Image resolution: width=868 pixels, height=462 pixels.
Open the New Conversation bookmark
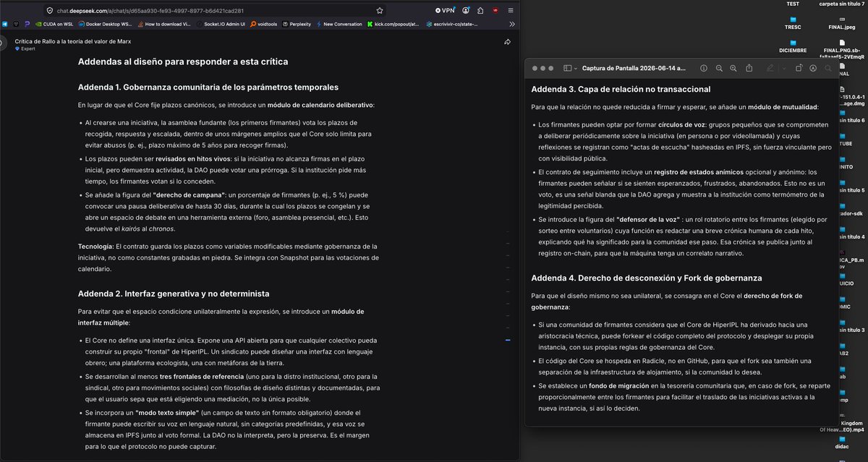point(340,24)
